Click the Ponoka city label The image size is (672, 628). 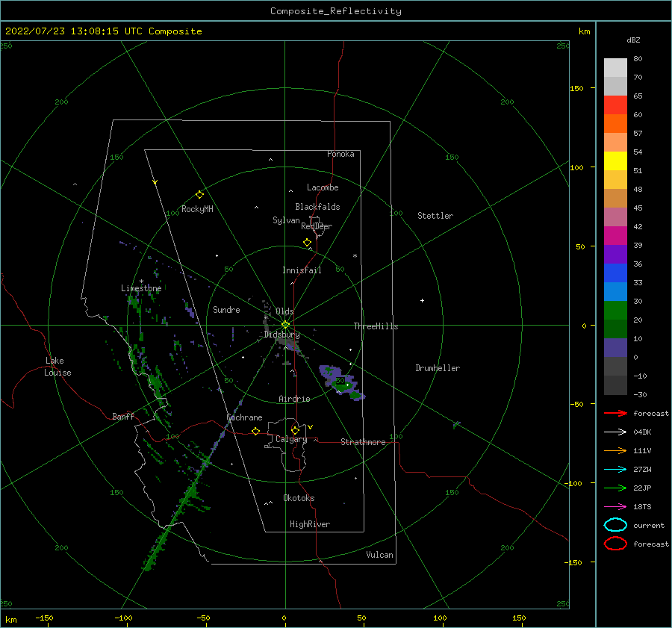[340, 154]
